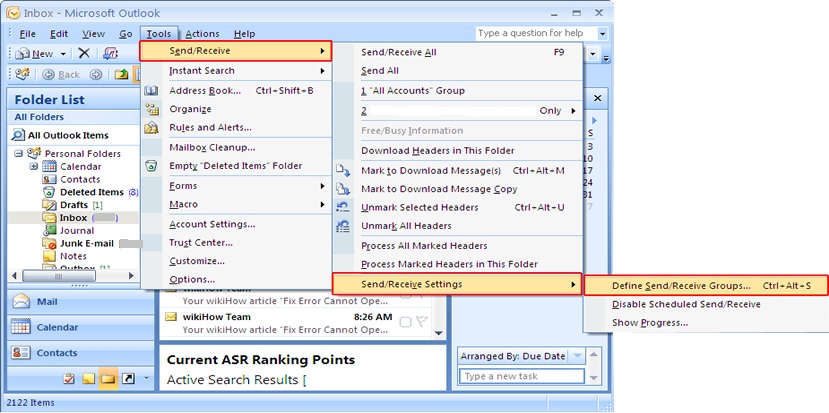Image resolution: width=829 pixels, height=413 pixels.
Task: Select the Deleted Items folder
Action: (91, 192)
